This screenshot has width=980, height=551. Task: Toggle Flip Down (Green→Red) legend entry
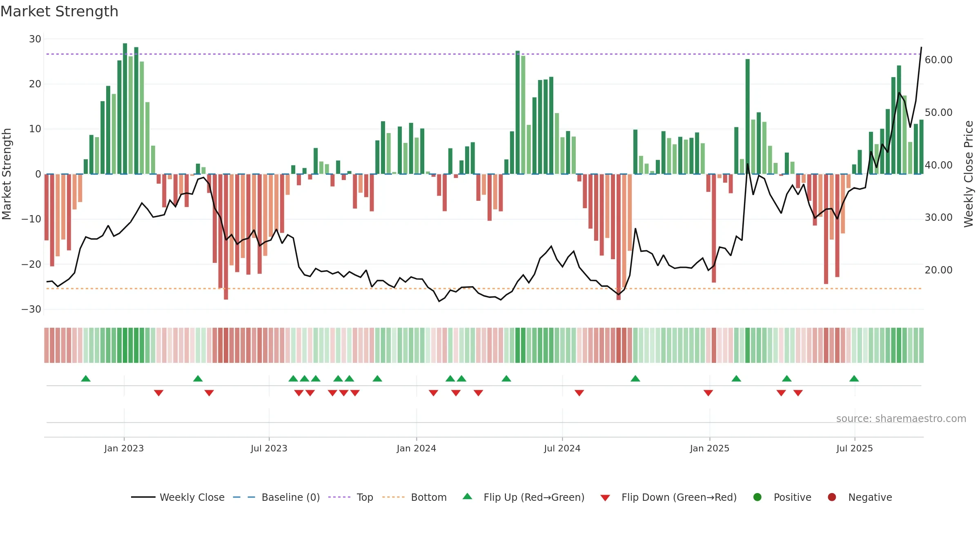(668, 497)
